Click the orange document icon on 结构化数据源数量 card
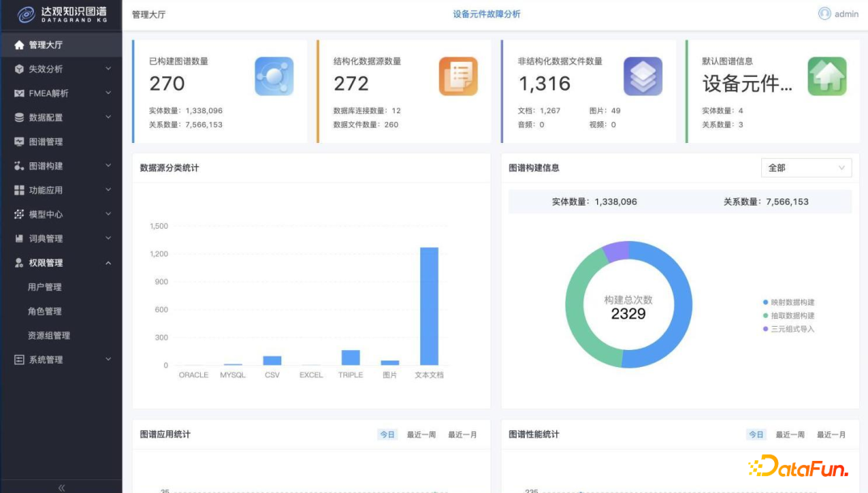This screenshot has height=493, width=868. point(458,76)
